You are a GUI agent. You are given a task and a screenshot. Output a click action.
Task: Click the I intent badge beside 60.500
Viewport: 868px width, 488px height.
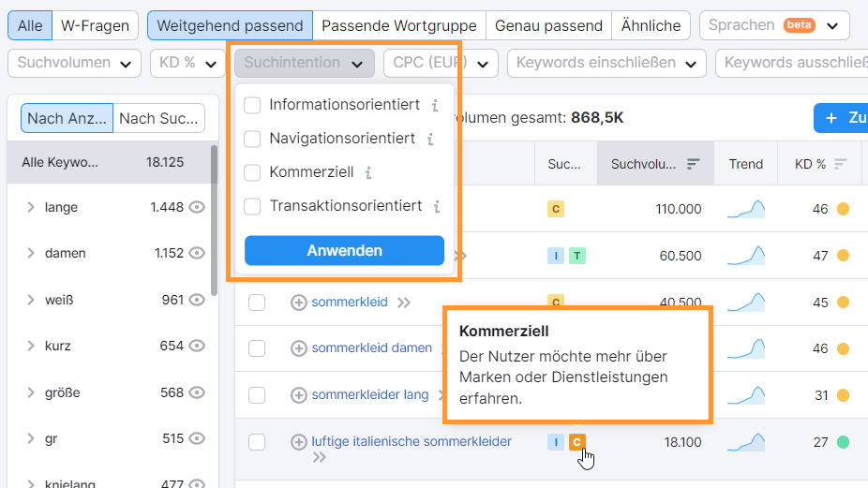(556, 256)
